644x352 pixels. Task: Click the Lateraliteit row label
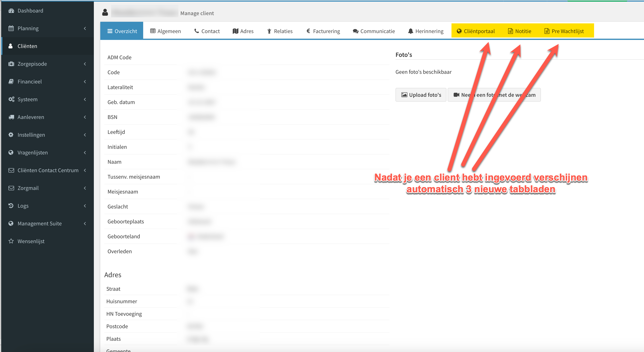[x=120, y=87]
